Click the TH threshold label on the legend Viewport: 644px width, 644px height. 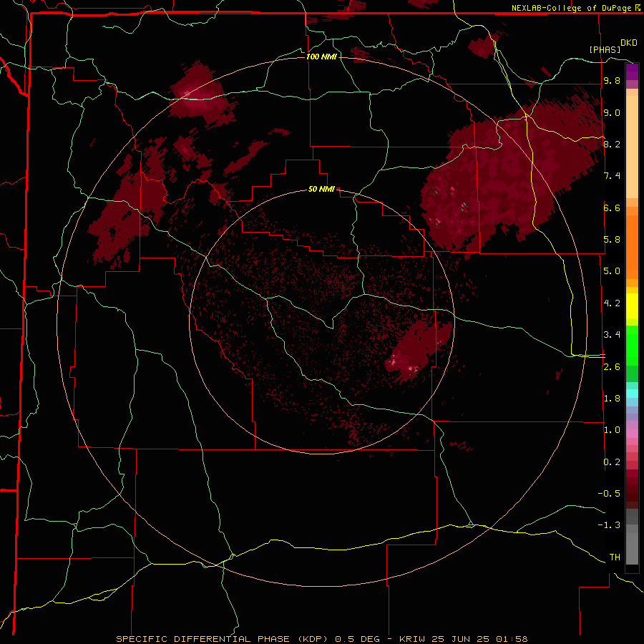pos(615,557)
